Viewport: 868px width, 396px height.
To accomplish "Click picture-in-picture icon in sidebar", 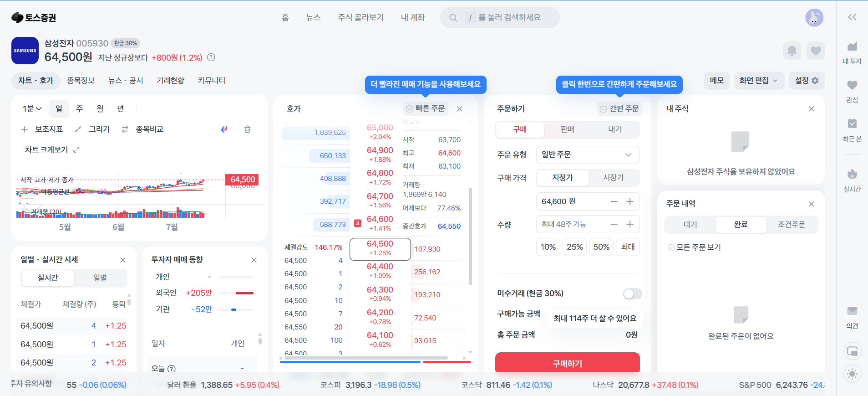I will click(x=852, y=351).
